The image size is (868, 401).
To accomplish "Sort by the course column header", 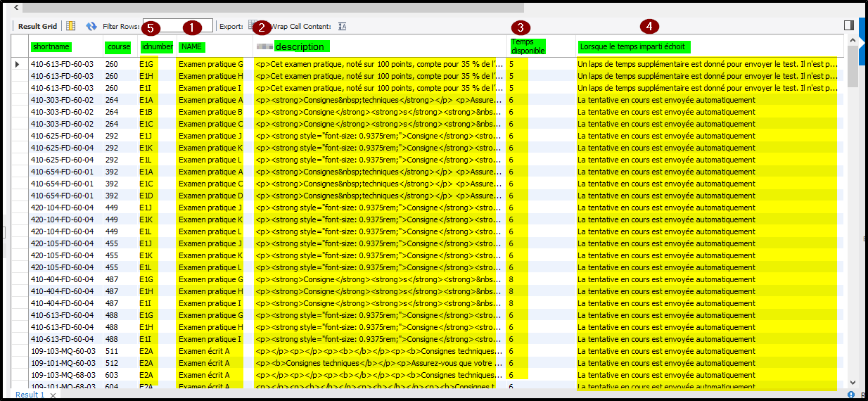I will 117,46.
